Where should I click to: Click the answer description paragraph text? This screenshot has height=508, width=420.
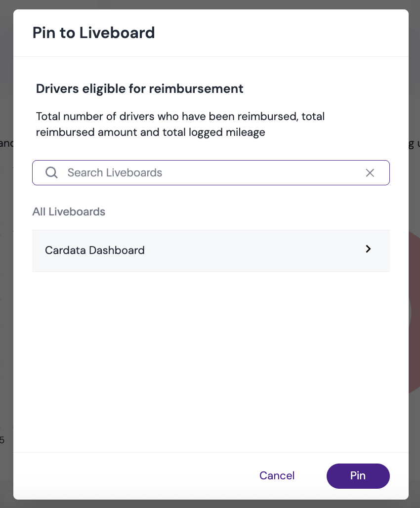[180, 125]
